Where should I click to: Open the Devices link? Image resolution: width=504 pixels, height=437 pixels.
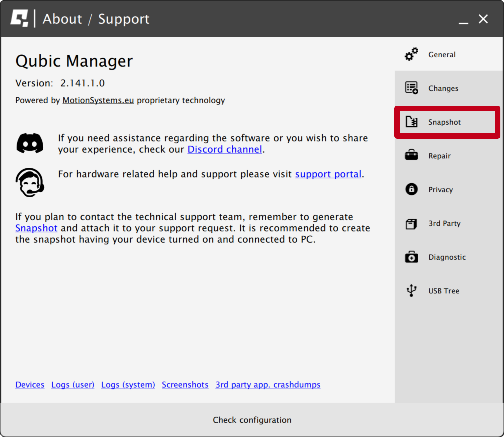pyautogui.click(x=30, y=385)
